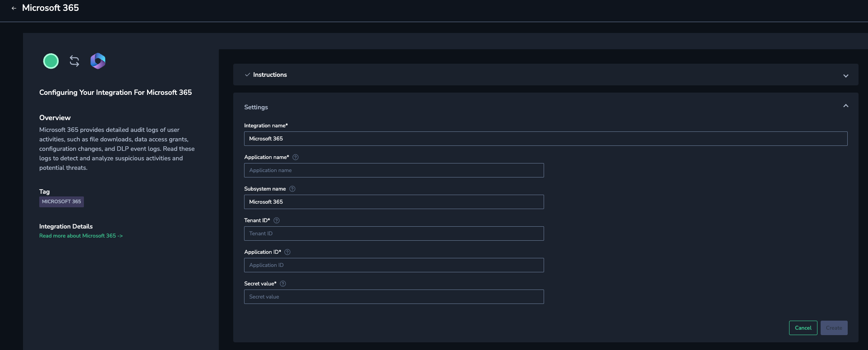
Task: Focus the Tenant ID input
Action: [394, 233]
